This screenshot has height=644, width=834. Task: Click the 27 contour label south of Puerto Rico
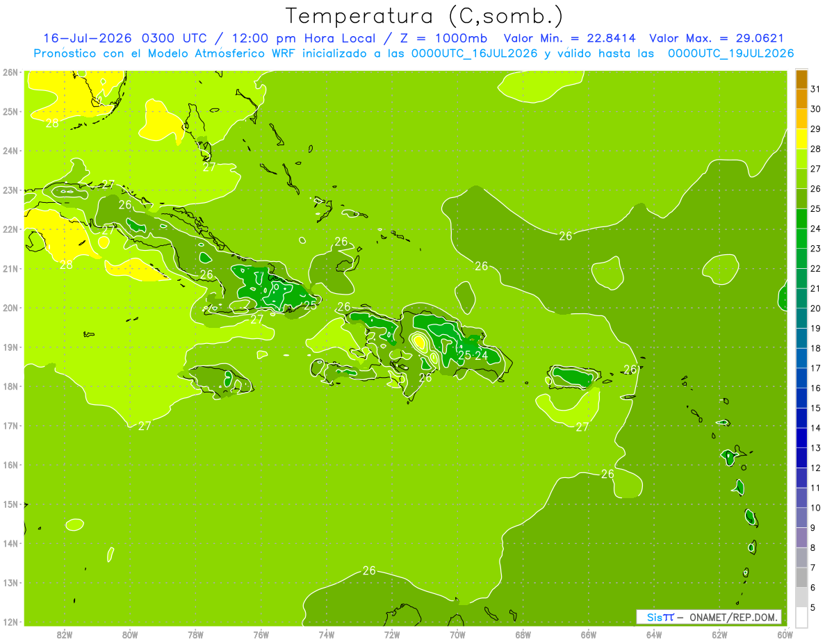coord(582,427)
